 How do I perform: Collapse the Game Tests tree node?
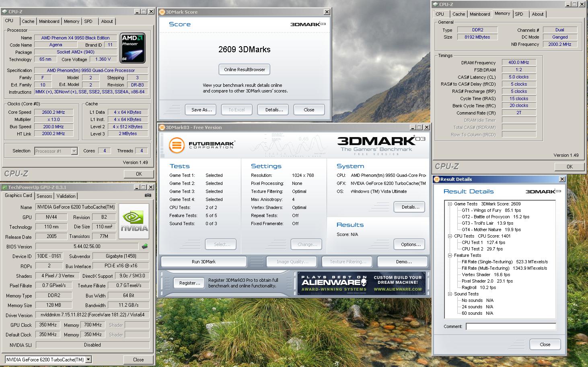pyautogui.click(x=450, y=204)
